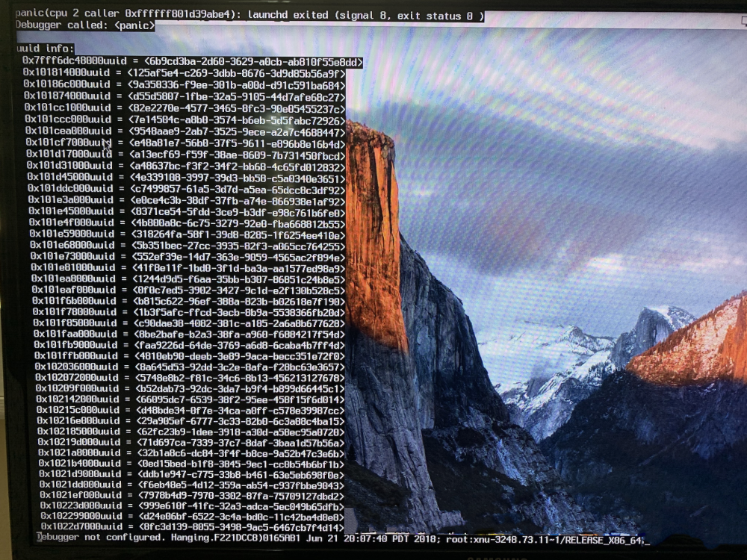Image resolution: width=747 pixels, height=560 pixels.
Task: Click the 'Debugger called: <panic>' line
Action: [85, 25]
